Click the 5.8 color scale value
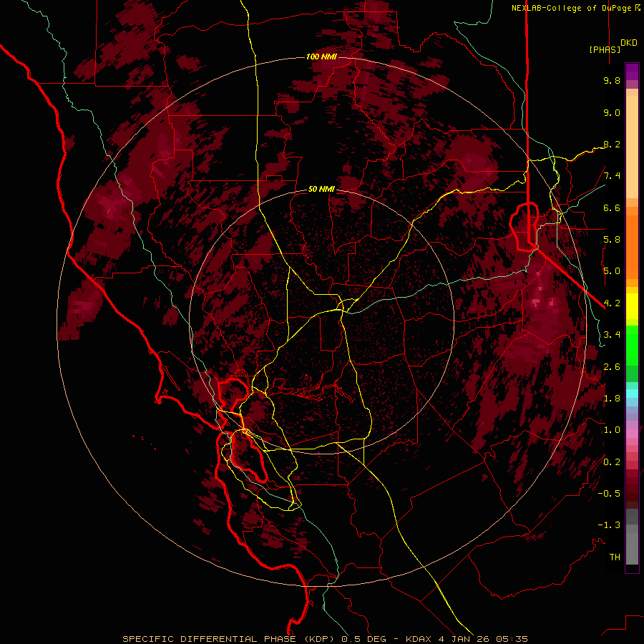The height and width of the screenshot is (644, 644). (x=612, y=240)
